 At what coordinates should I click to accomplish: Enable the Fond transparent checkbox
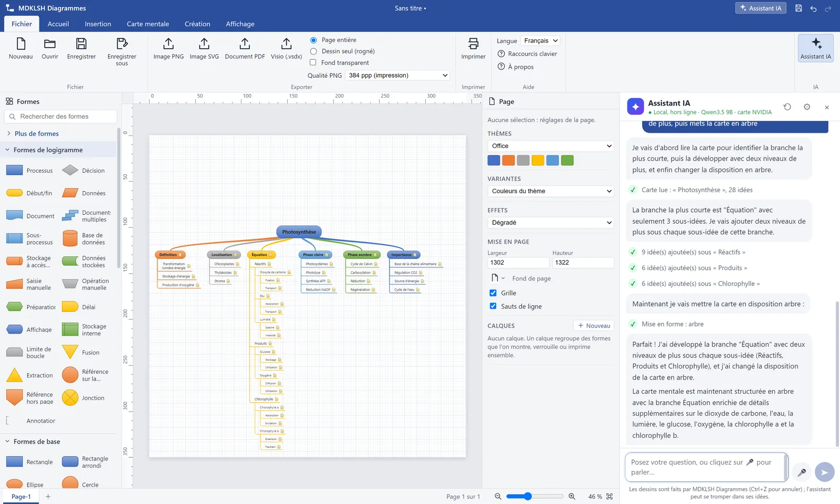[x=313, y=62]
